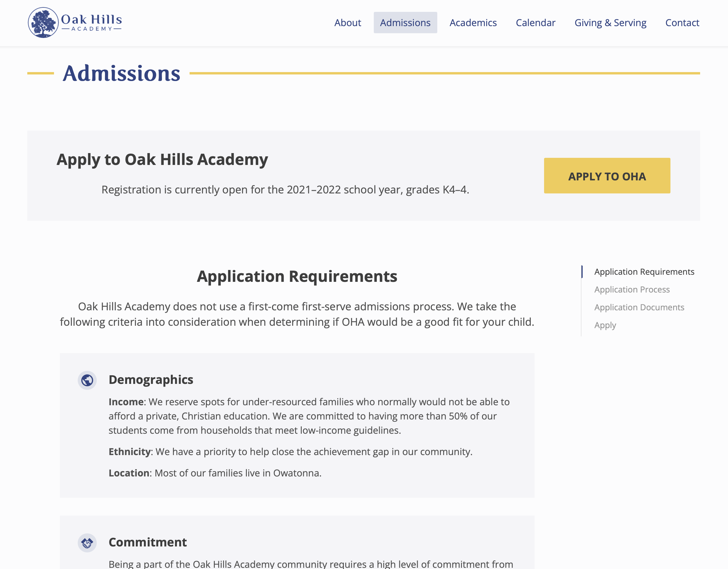
Task: Jump to Application Requirements in sidebar
Action: (x=644, y=272)
